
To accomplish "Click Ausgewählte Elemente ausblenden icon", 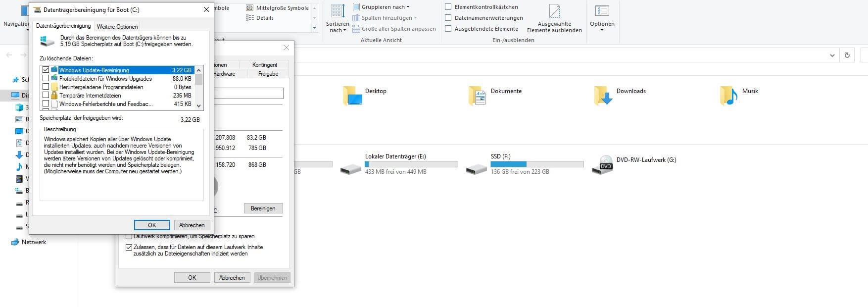I will tap(554, 11).
